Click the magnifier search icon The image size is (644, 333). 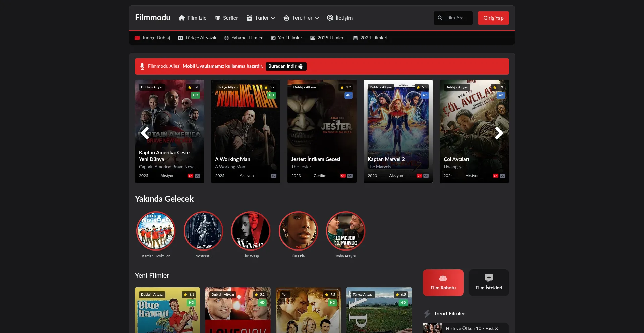pos(440,18)
